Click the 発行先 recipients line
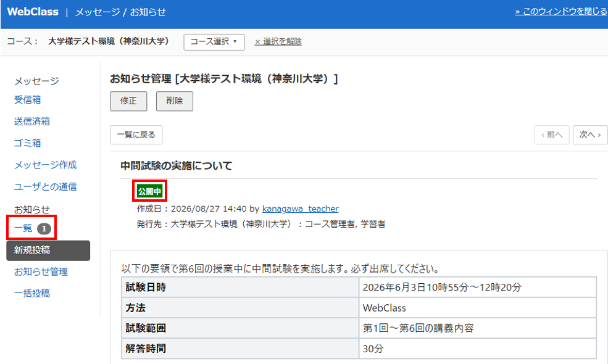The image size is (608, 364). [261, 224]
